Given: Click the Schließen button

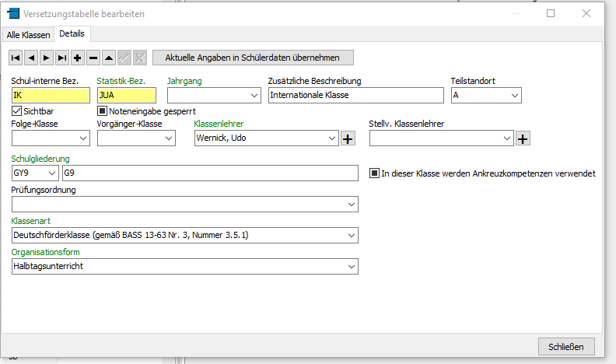Looking at the screenshot, I should 565,346.
